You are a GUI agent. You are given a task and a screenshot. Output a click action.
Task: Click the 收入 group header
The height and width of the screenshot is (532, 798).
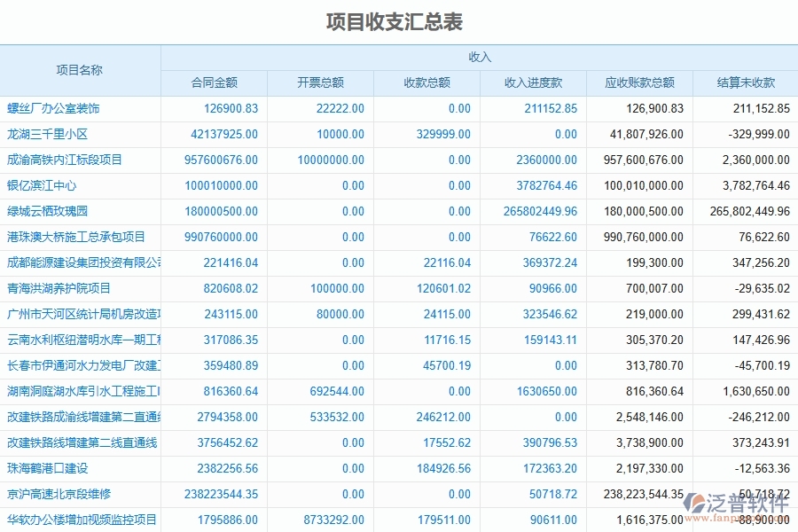click(x=479, y=54)
